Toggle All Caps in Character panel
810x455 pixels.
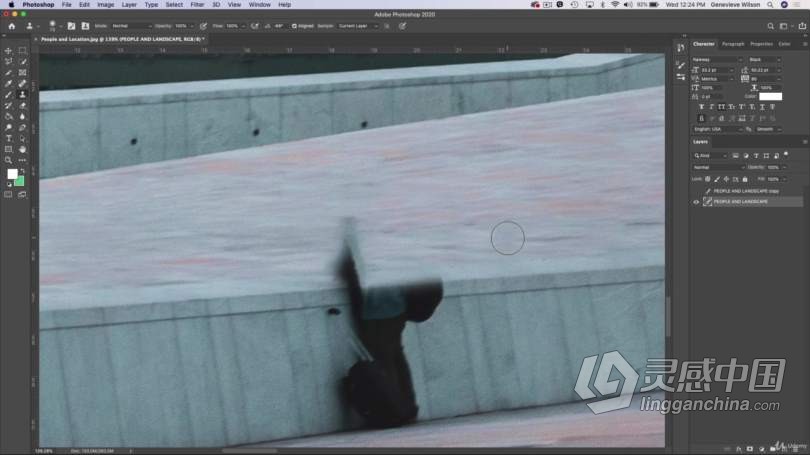point(722,107)
